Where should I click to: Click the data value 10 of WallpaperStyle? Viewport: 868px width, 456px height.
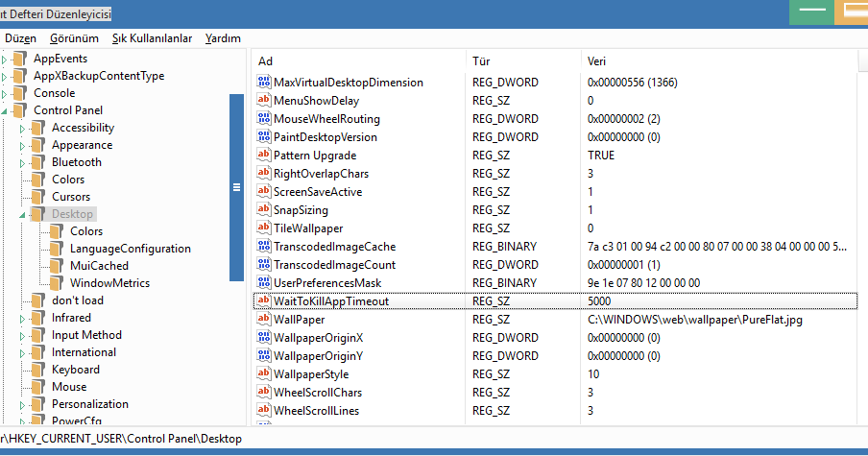[x=593, y=374]
